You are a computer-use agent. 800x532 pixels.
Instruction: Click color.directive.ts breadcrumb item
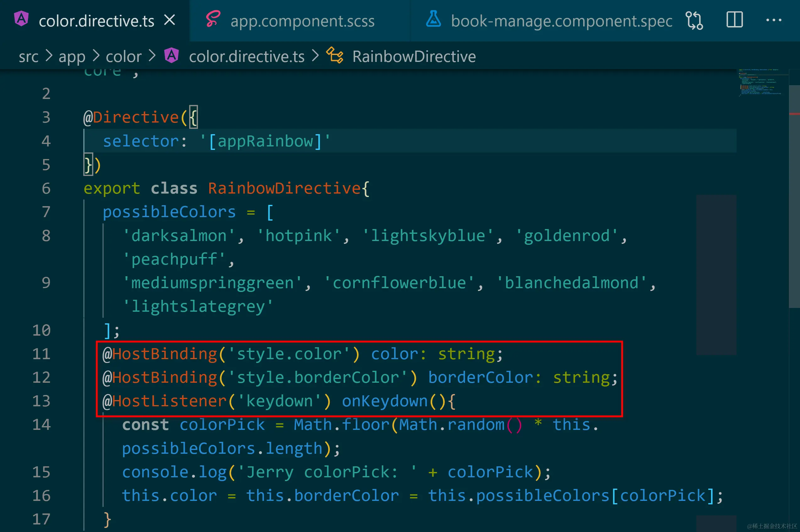click(246, 57)
